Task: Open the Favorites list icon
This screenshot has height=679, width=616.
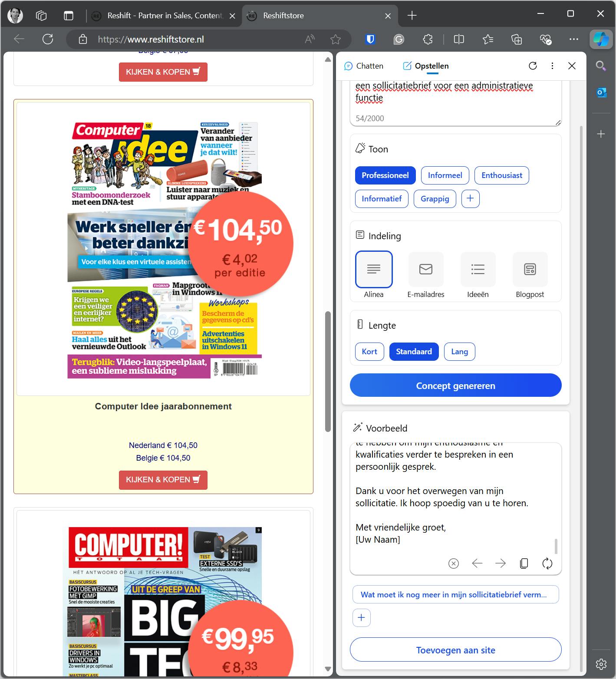Action: [488, 40]
